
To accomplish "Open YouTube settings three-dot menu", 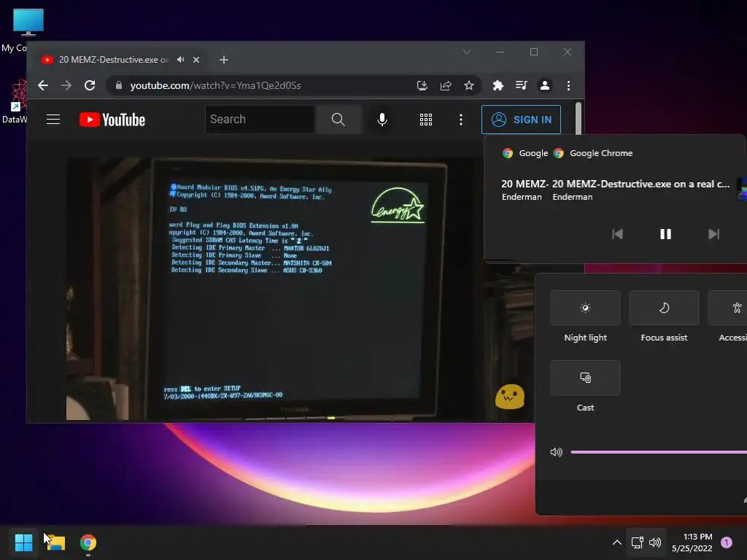I will (x=461, y=120).
